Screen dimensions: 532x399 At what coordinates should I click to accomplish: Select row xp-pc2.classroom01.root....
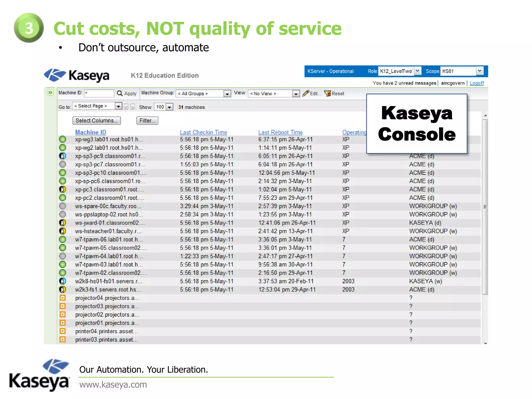click(269, 198)
